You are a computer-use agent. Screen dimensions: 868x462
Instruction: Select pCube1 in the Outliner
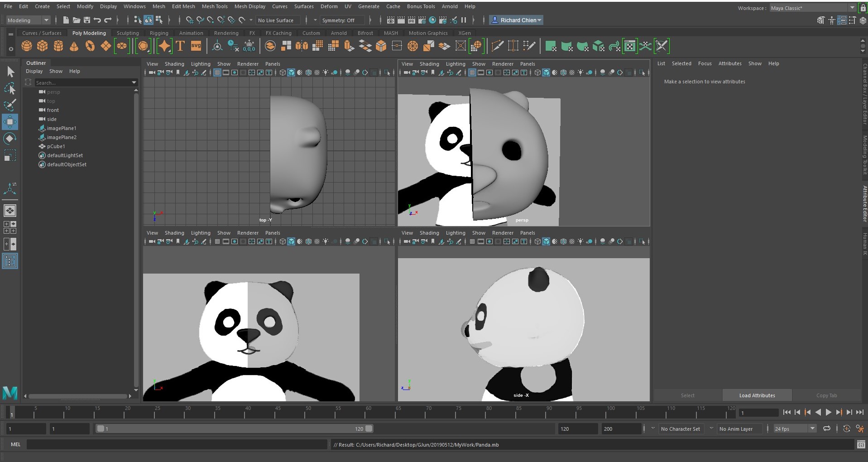(x=56, y=146)
